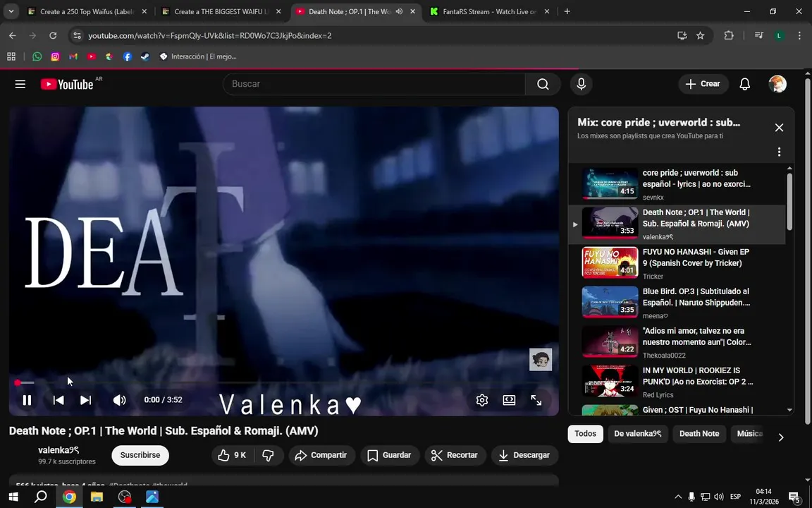
Task: Mute the video player volume
Action: coord(119,399)
